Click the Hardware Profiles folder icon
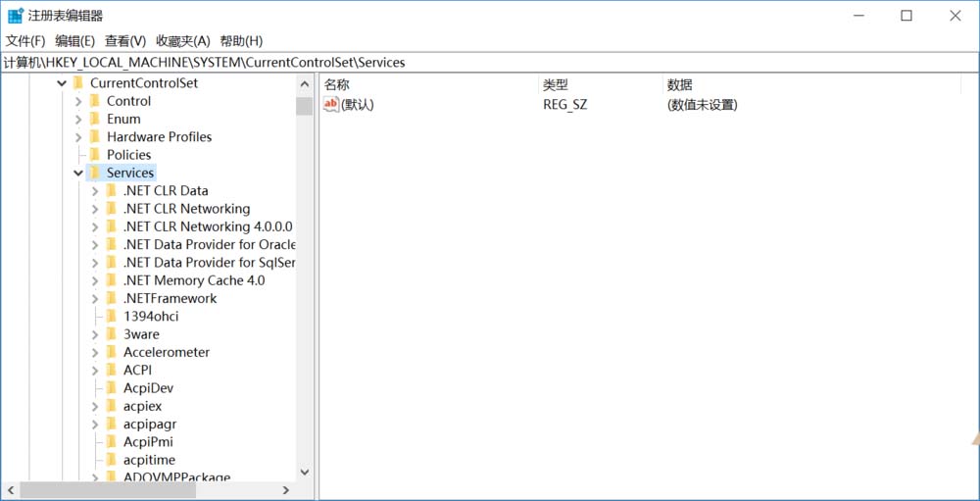980x501 pixels. (94, 136)
